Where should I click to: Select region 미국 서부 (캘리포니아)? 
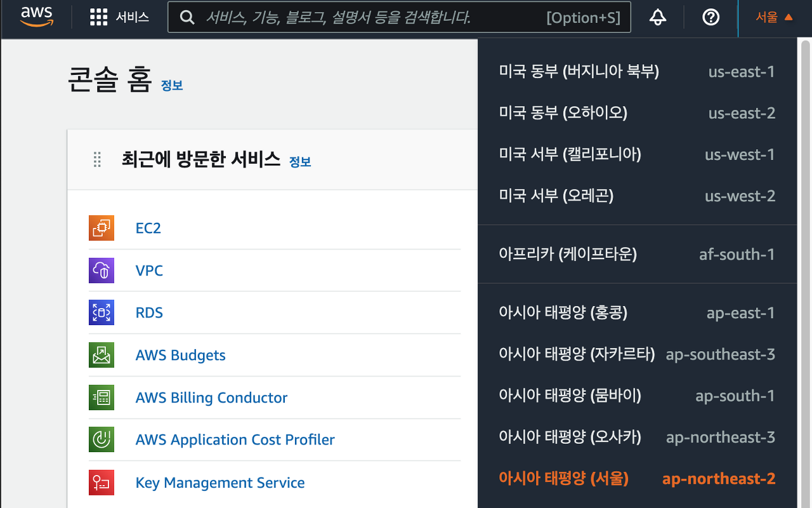click(x=637, y=154)
